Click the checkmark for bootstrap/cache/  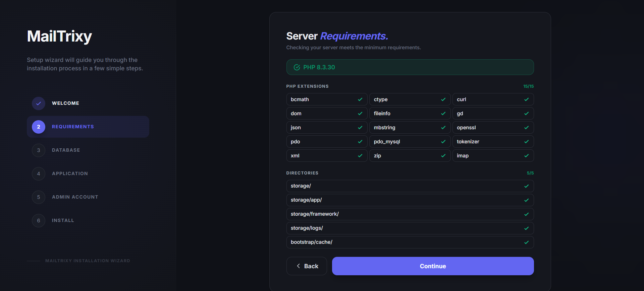[527, 242]
